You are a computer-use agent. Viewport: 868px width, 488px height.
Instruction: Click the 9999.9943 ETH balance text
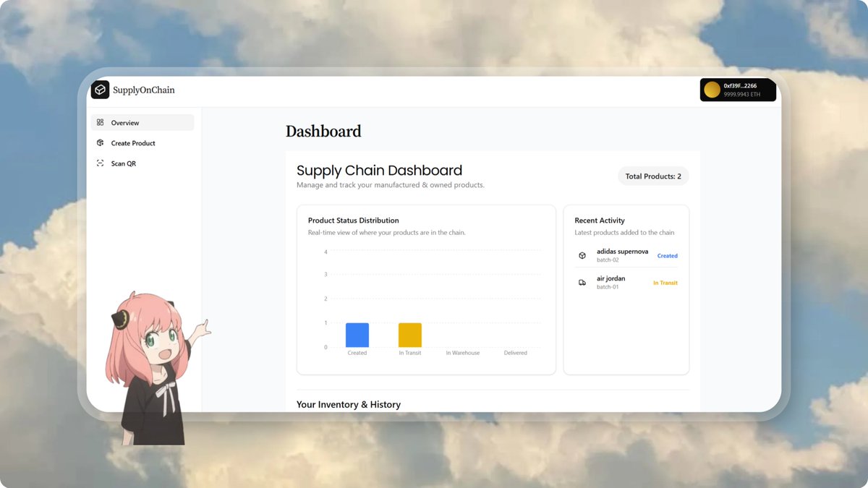pyautogui.click(x=742, y=95)
